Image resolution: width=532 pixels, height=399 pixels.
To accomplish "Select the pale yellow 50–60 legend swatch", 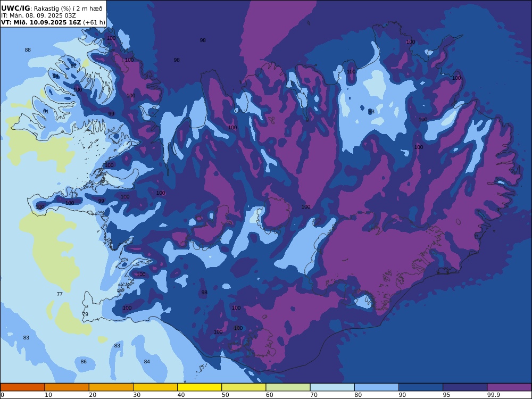I will tap(244, 387).
